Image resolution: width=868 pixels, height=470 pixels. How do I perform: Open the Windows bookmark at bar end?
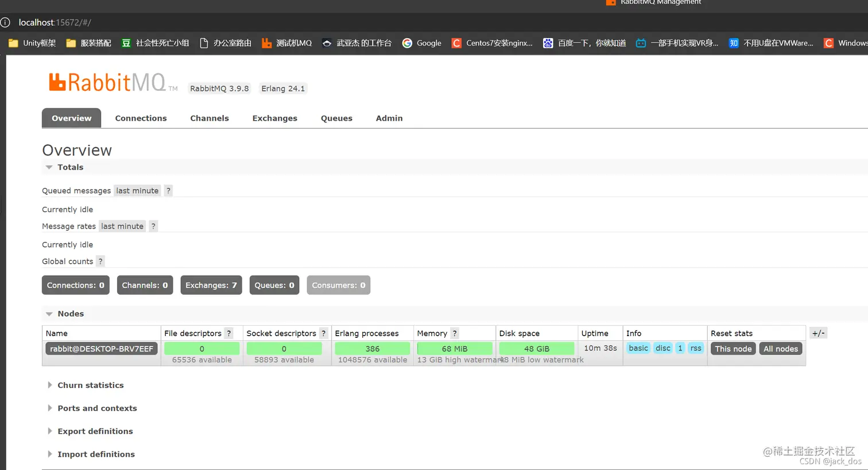(846, 43)
